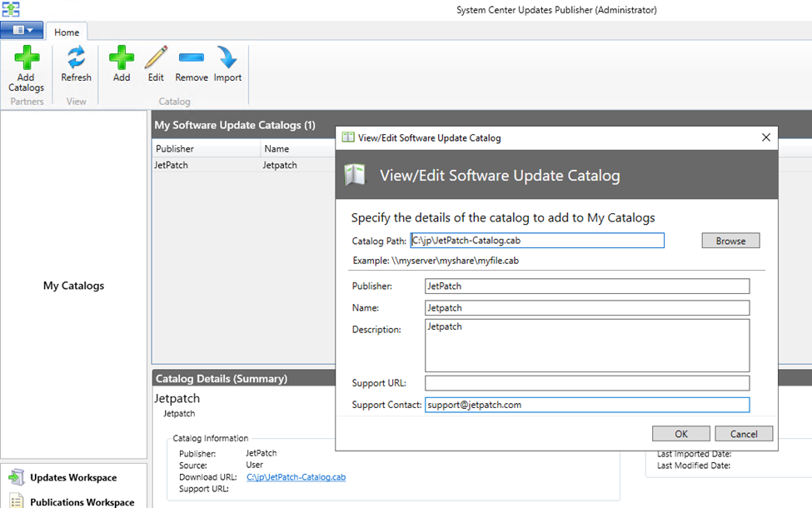The height and width of the screenshot is (508, 812).
Task: Click OK in the catalog dialog
Action: pyautogui.click(x=681, y=434)
